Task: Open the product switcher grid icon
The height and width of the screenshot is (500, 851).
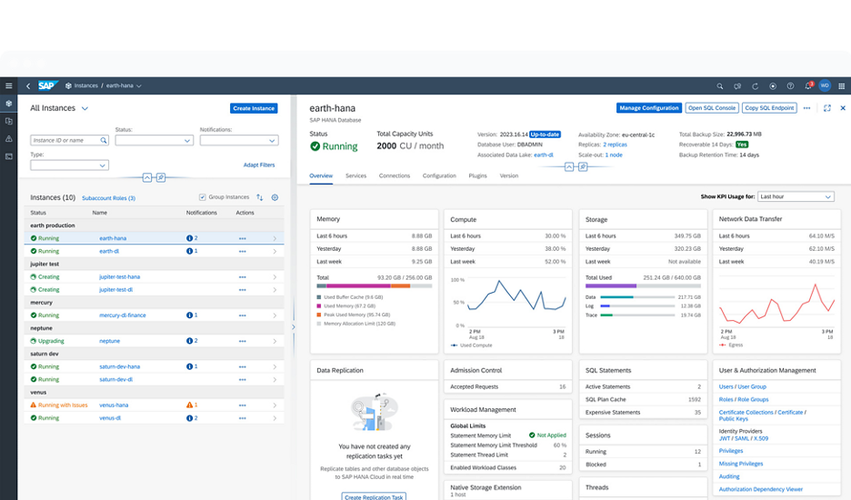Action: pos(842,86)
